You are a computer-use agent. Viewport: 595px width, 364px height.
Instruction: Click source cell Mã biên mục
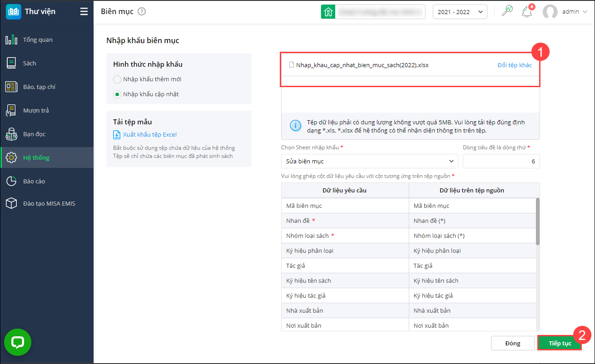pos(472,206)
